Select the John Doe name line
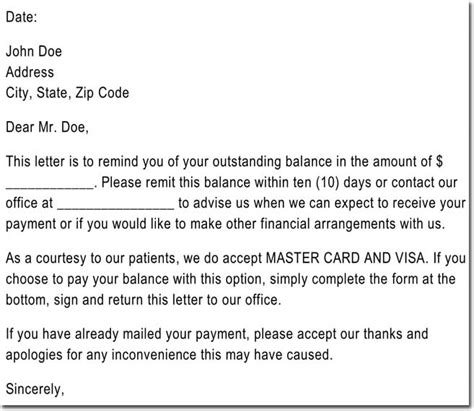Screen dimensions: 474x411 (34, 51)
